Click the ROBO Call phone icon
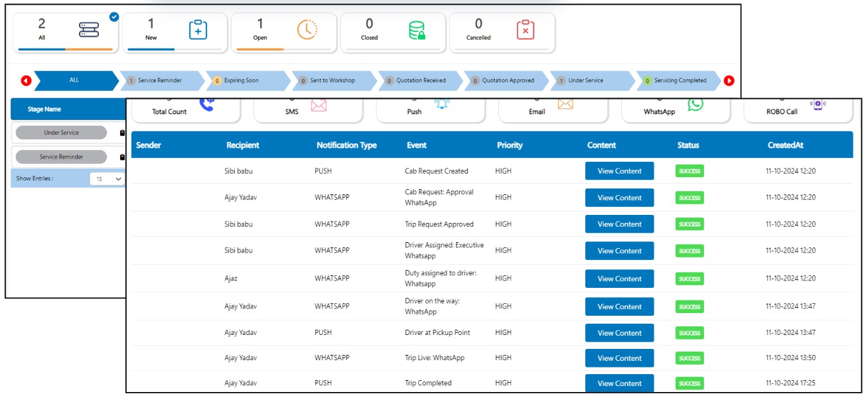The height and width of the screenshot is (398, 868). pos(817,105)
